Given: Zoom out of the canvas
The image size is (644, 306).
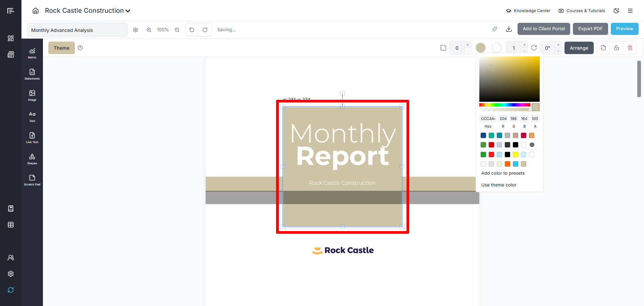Looking at the screenshot, I should (x=177, y=30).
